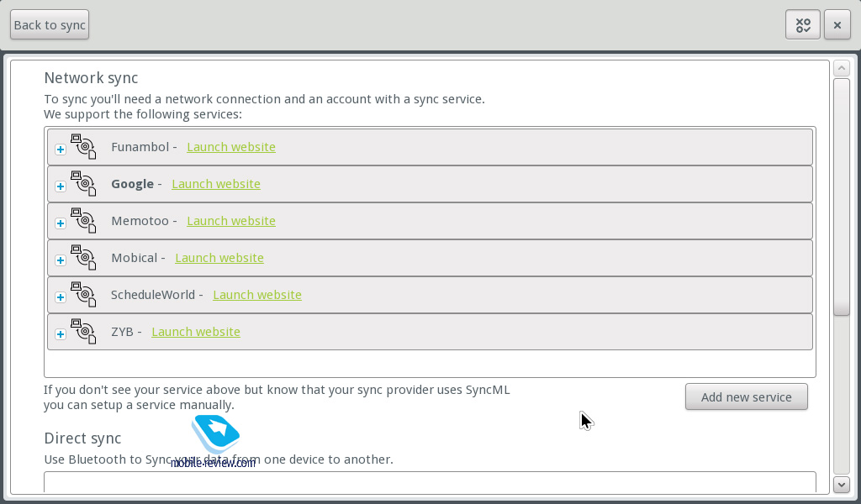The height and width of the screenshot is (504, 861).
Task: Select the ScheduleWorld service name text
Action: (153, 295)
